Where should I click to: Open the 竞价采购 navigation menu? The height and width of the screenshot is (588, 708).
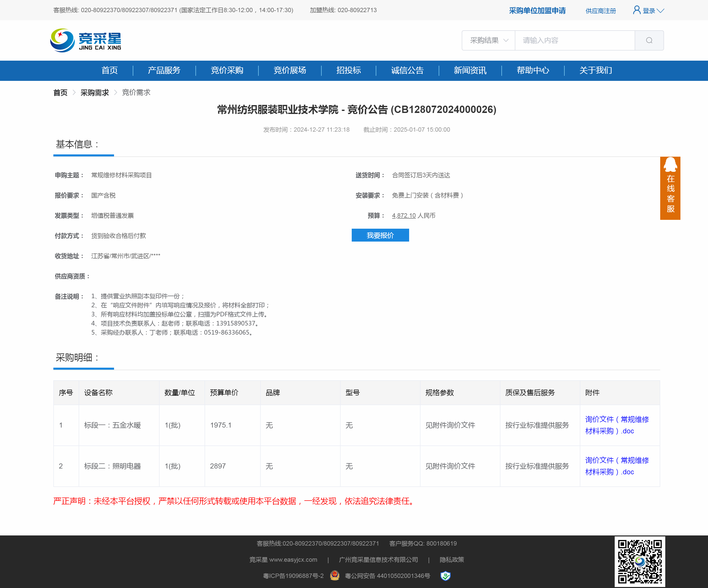tap(227, 70)
